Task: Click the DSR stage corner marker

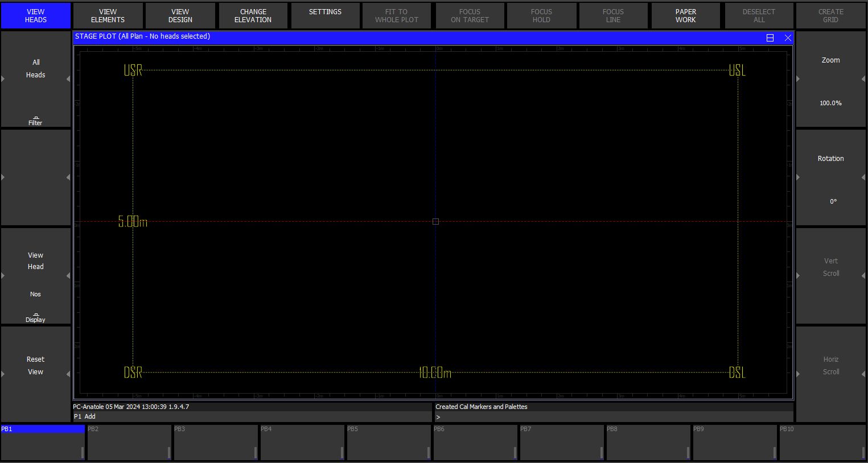Action: coord(133,373)
